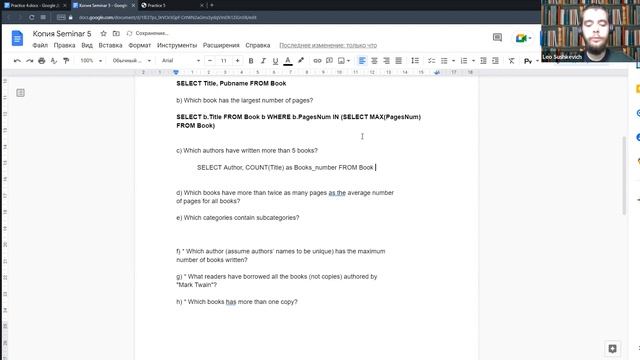Click the vertical scrollbar of document
640x360 pixels.
(624, 176)
